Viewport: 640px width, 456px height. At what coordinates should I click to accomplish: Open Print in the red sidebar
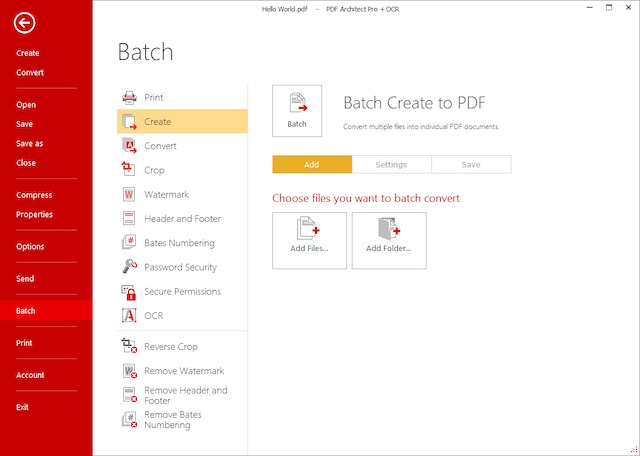[x=24, y=343]
